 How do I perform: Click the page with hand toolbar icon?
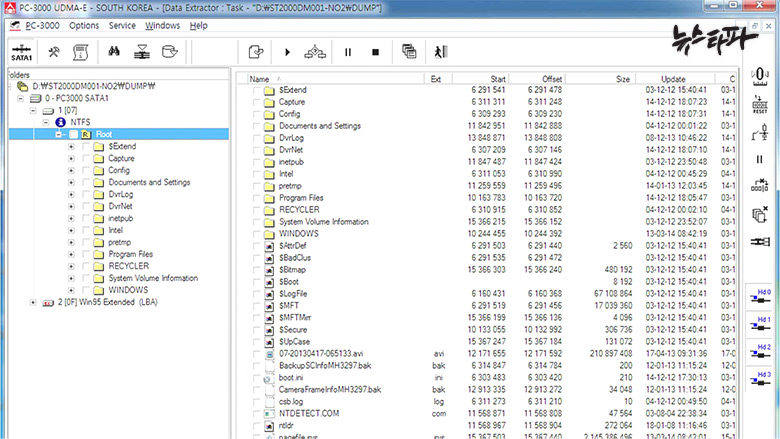(256, 52)
